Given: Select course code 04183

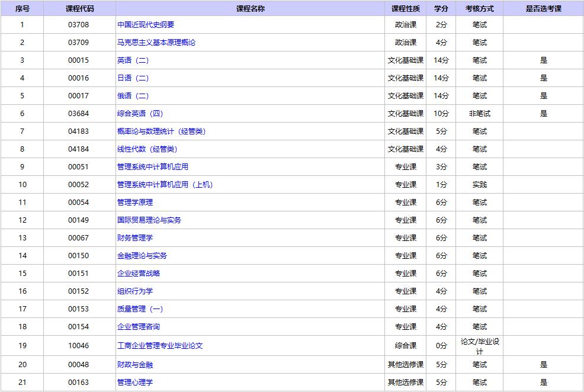Looking at the screenshot, I should (79, 131).
